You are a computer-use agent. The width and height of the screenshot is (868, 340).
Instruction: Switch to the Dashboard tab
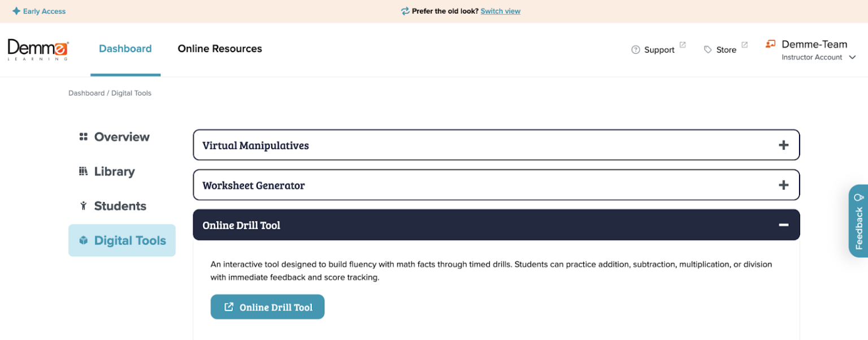(125, 49)
